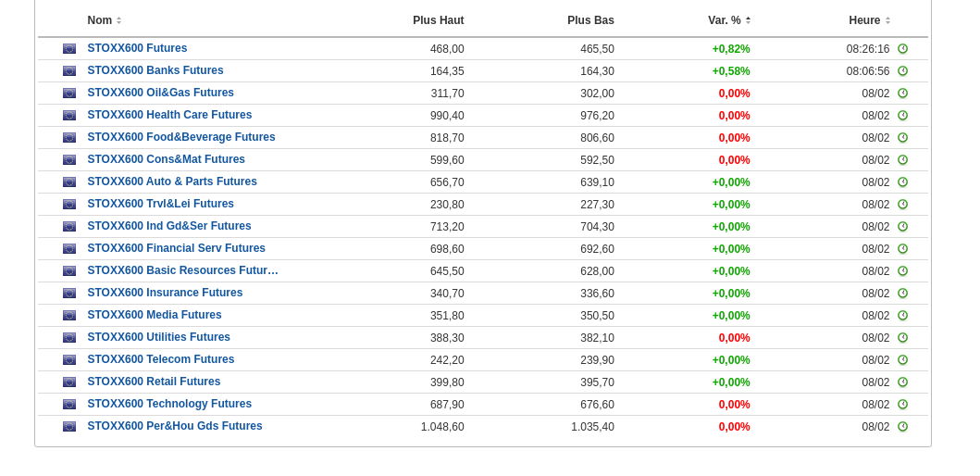The height and width of the screenshot is (476, 980).
Task: Click the +0,82% variation value
Action: point(731,49)
